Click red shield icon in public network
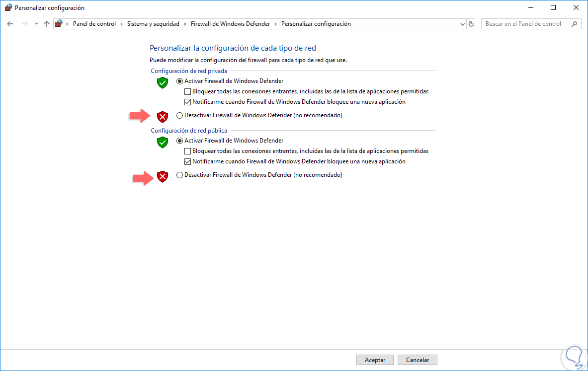The width and height of the screenshot is (588, 371). pos(163,176)
